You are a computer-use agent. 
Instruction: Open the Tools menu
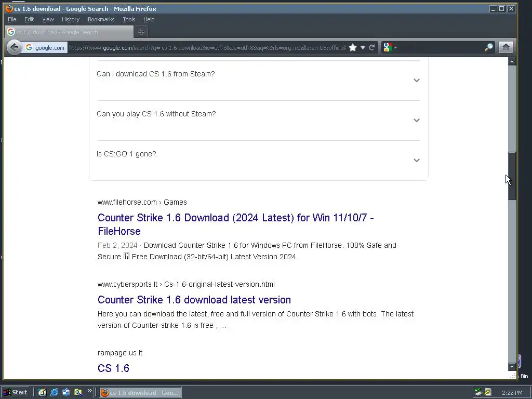(129, 19)
